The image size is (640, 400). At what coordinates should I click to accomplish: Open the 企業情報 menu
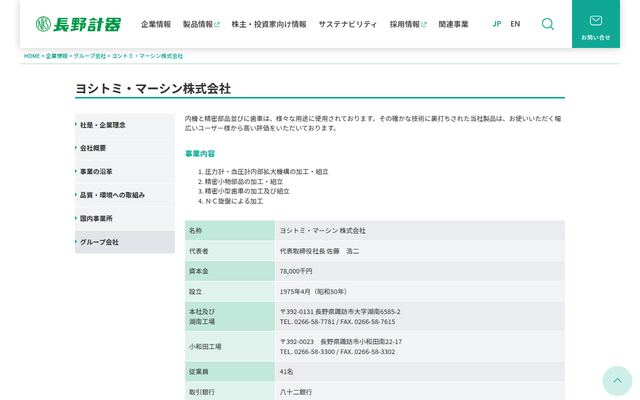(156, 24)
